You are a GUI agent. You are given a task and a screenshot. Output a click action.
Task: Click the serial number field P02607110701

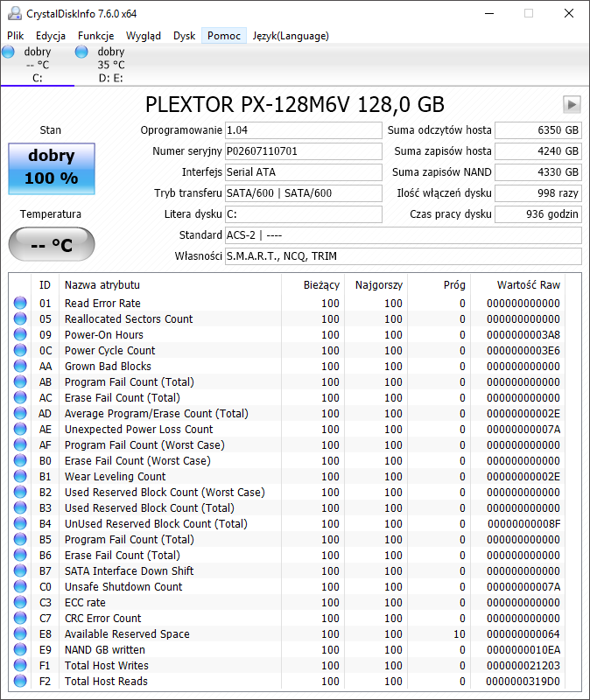click(x=303, y=151)
